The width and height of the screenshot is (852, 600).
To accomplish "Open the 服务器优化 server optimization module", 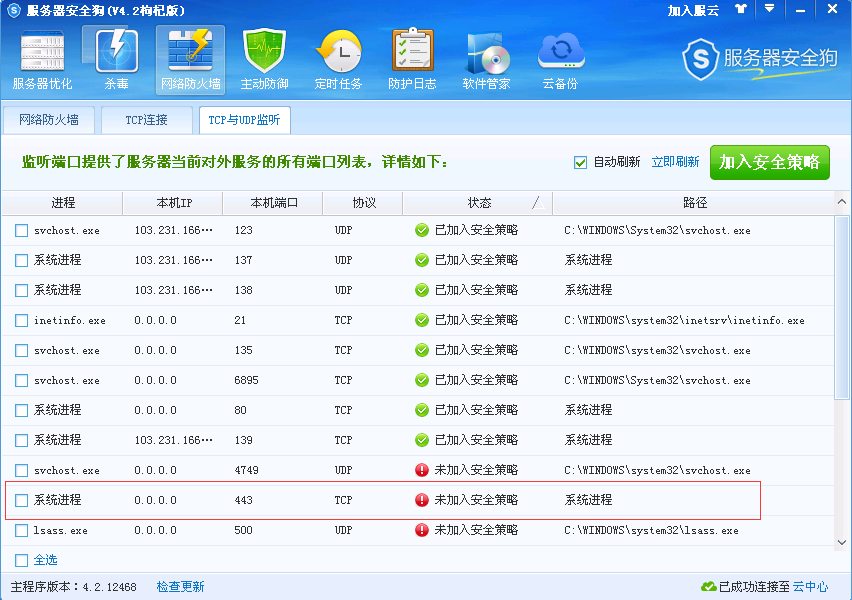I will [x=42, y=60].
